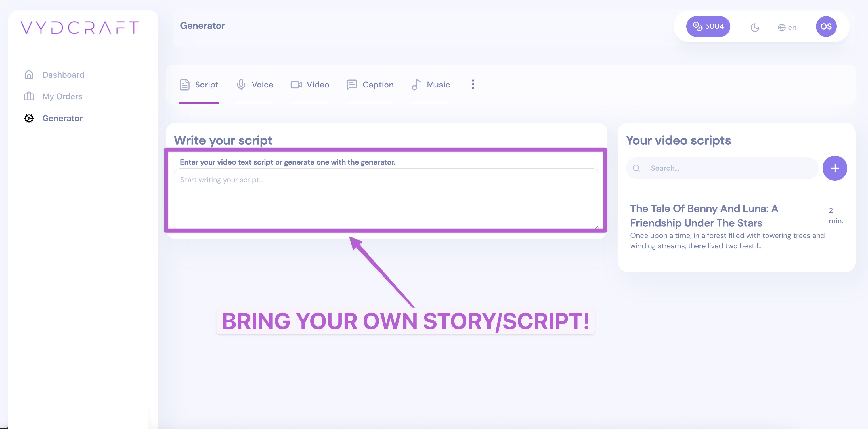
Task: Open the three-dot more tabs menu
Action: pos(473,85)
